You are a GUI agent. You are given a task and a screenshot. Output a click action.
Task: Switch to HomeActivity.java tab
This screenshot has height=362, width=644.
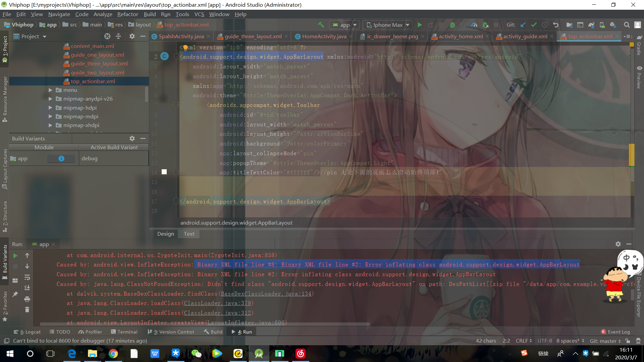click(x=324, y=36)
